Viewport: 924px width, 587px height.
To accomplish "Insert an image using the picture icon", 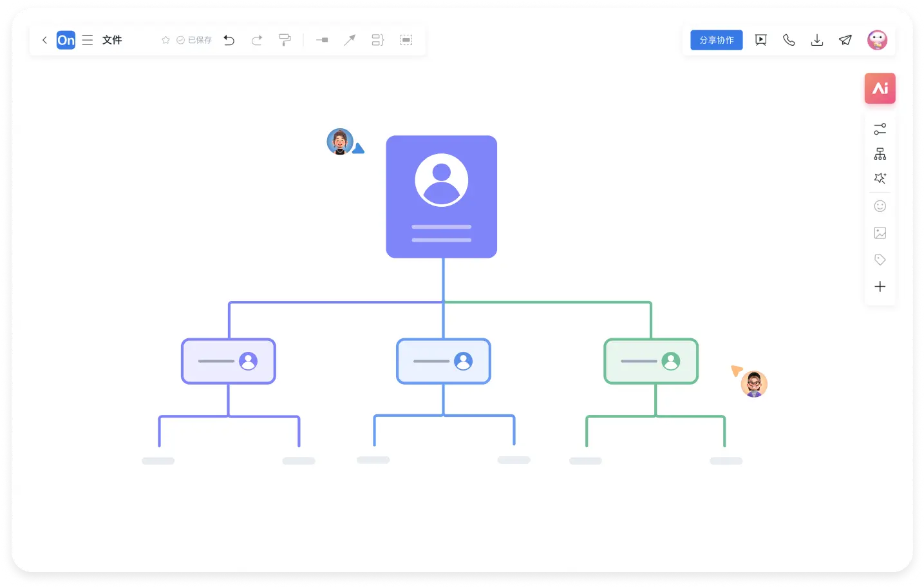I will click(x=880, y=233).
